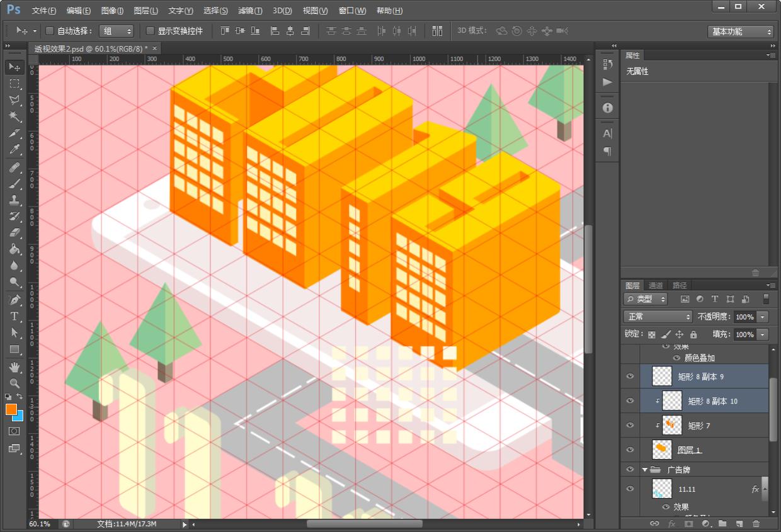The image size is (781, 532).
Task: Switch to the 通道 tab
Action: click(656, 285)
